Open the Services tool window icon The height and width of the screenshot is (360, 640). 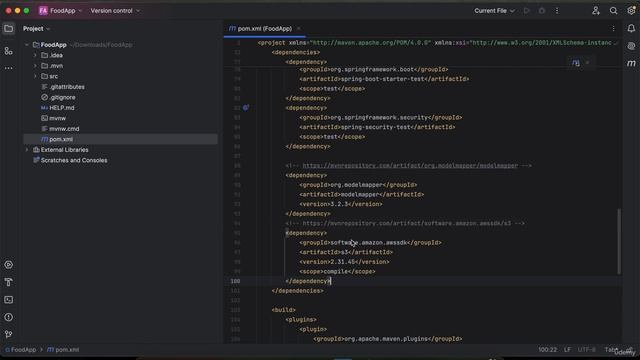(9, 265)
